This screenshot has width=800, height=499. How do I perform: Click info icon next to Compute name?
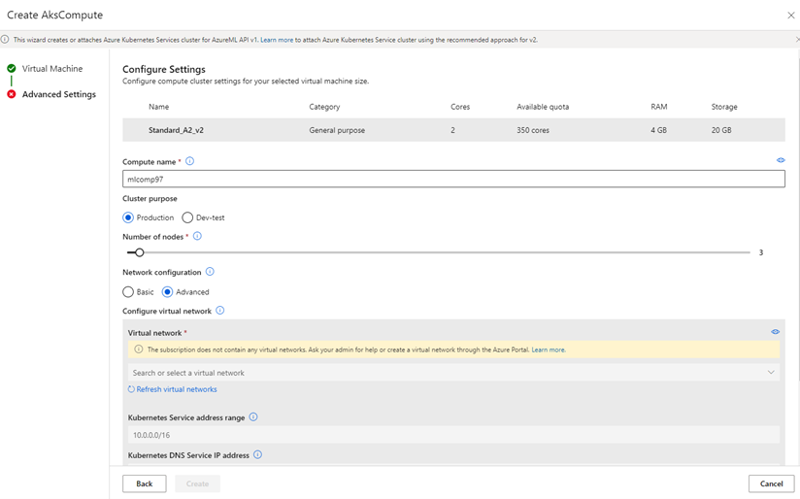190,161
